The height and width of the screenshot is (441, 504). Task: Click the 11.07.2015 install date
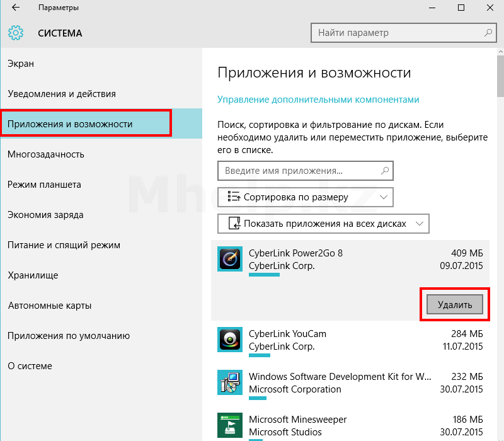462,346
